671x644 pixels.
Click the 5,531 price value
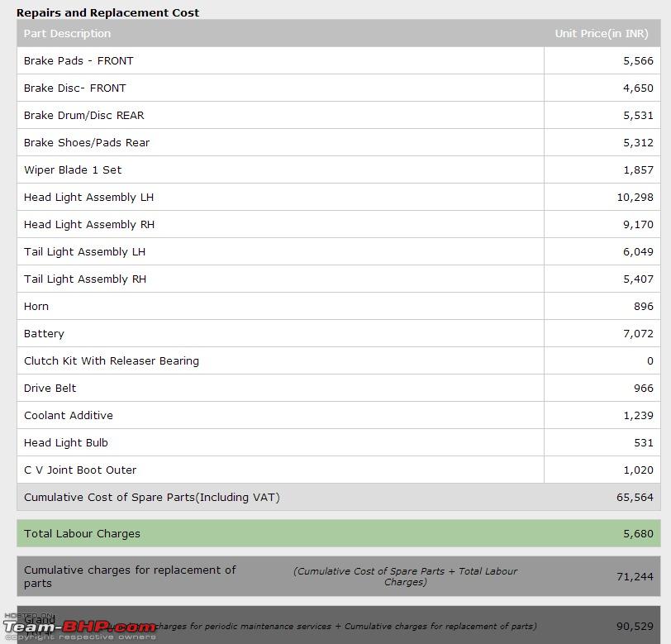click(x=638, y=116)
